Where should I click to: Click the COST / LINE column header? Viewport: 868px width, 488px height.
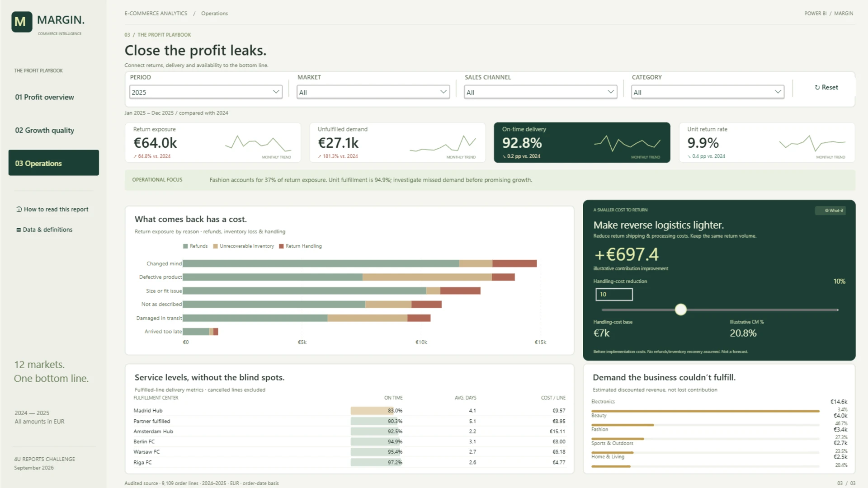click(x=553, y=398)
